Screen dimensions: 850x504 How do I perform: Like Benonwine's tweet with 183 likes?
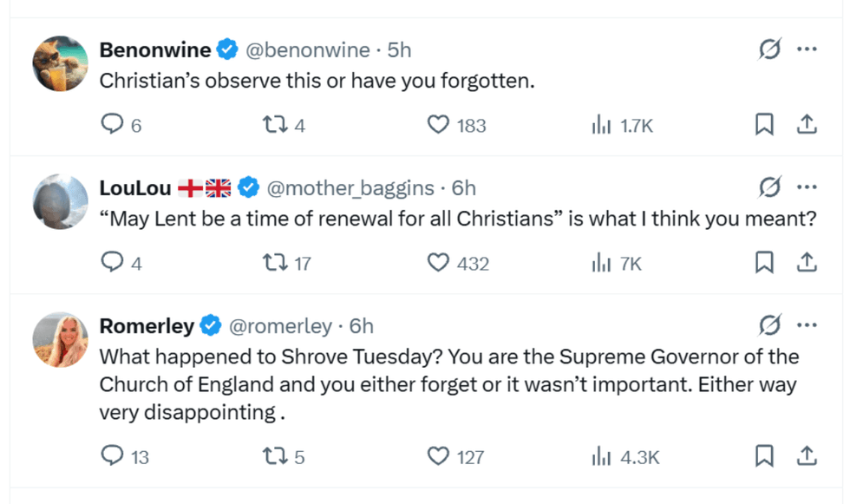click(440, 126)
